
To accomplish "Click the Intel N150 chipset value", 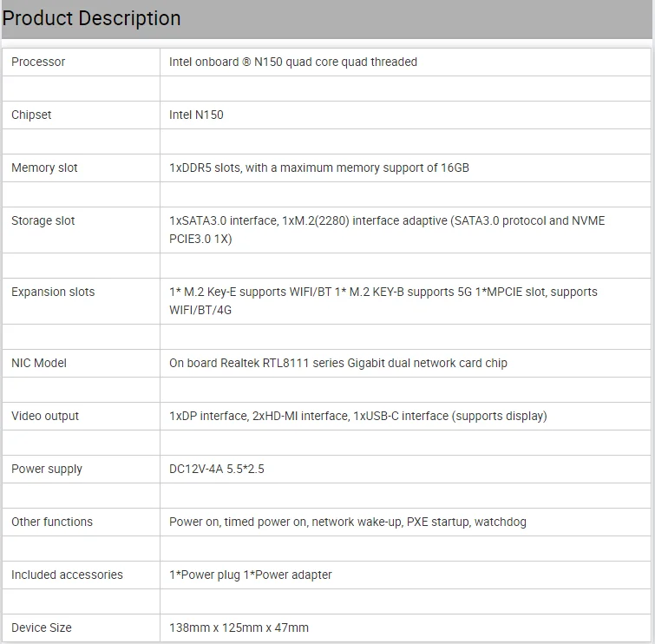I will pyautogui.click(x=196, y=115).
